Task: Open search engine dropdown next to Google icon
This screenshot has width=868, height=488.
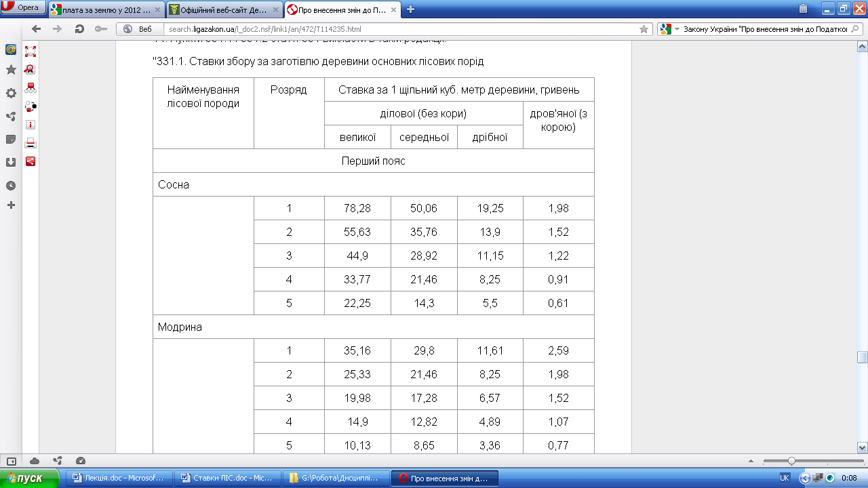Action: point(677,29)
